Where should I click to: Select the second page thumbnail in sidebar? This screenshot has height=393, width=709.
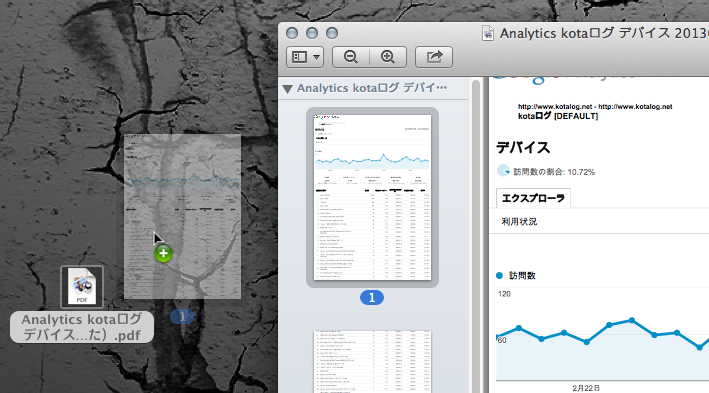pyautogui.click(x=372, y=361)
